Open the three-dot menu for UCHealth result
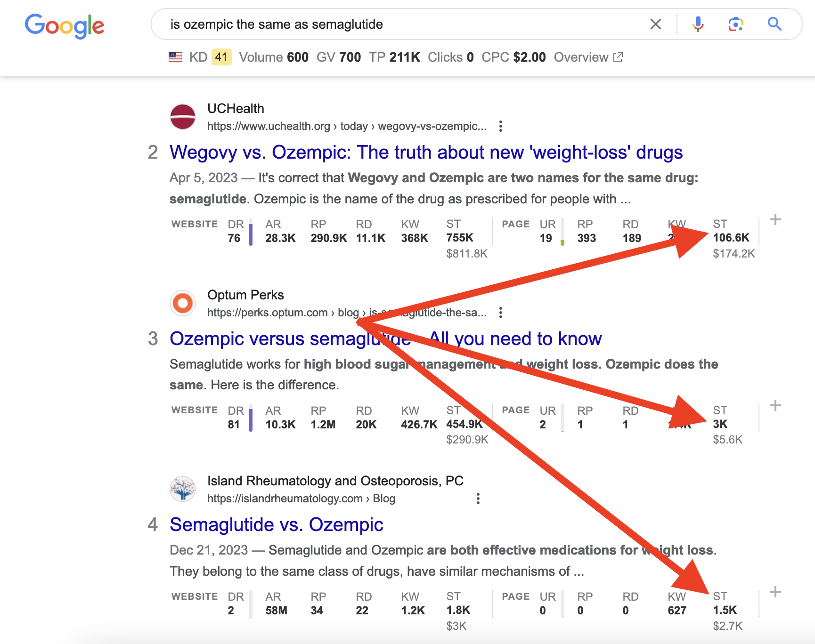 [501, 126]
